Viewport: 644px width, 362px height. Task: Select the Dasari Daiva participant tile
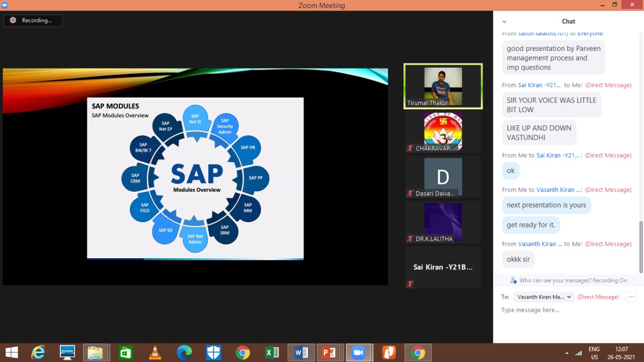[443, 177]
